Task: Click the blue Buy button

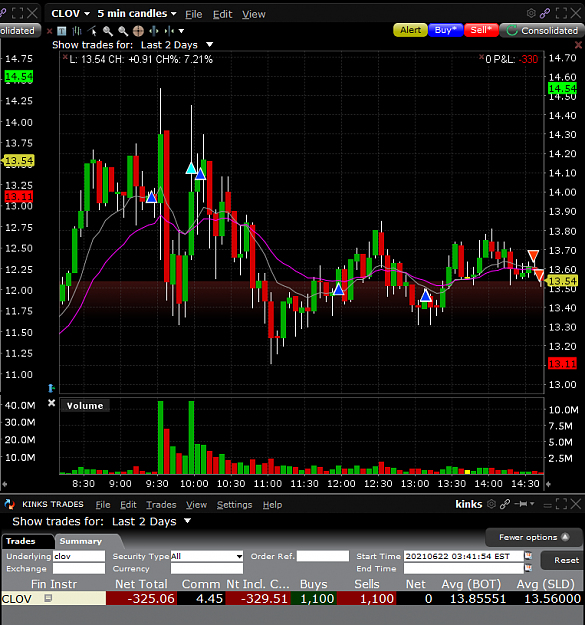Action: click(x=446, y=30)
